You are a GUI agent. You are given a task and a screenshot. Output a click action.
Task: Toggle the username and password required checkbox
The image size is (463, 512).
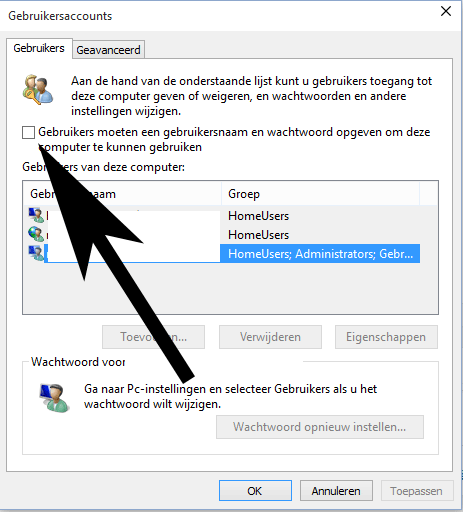click(x=28, y=132)
